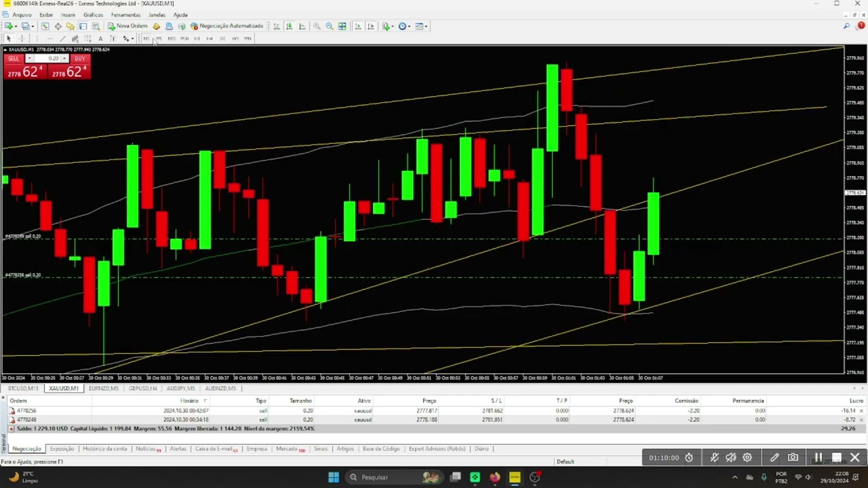Open the Market Watch panel icon
The height and width of the screenshot is (488, 868).
click(x=45, y=26)
